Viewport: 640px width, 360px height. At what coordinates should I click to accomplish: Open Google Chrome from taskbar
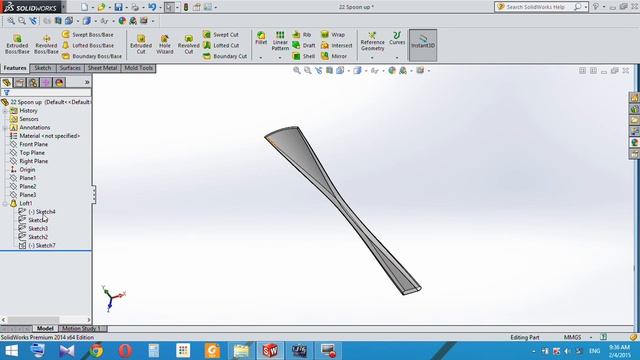[x=96, y=351]
